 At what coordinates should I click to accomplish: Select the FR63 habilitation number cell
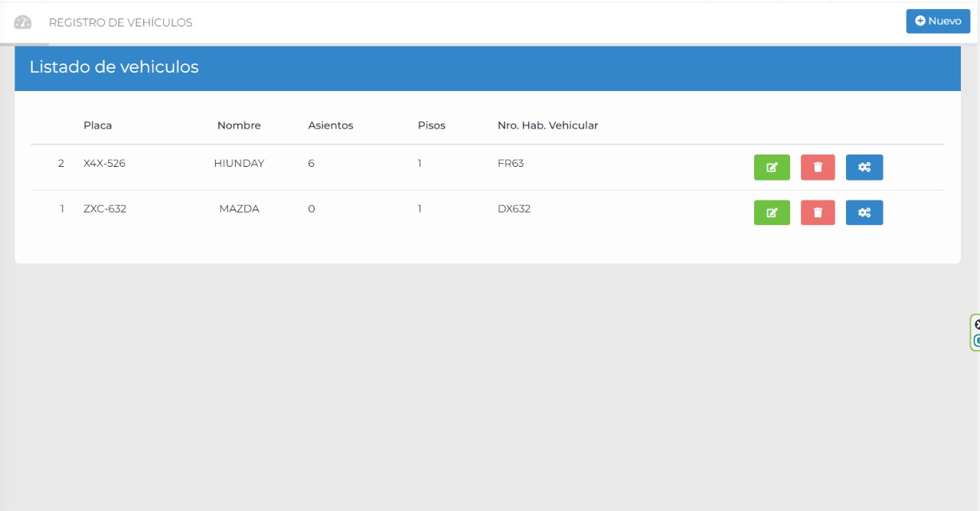pos(511,163)
